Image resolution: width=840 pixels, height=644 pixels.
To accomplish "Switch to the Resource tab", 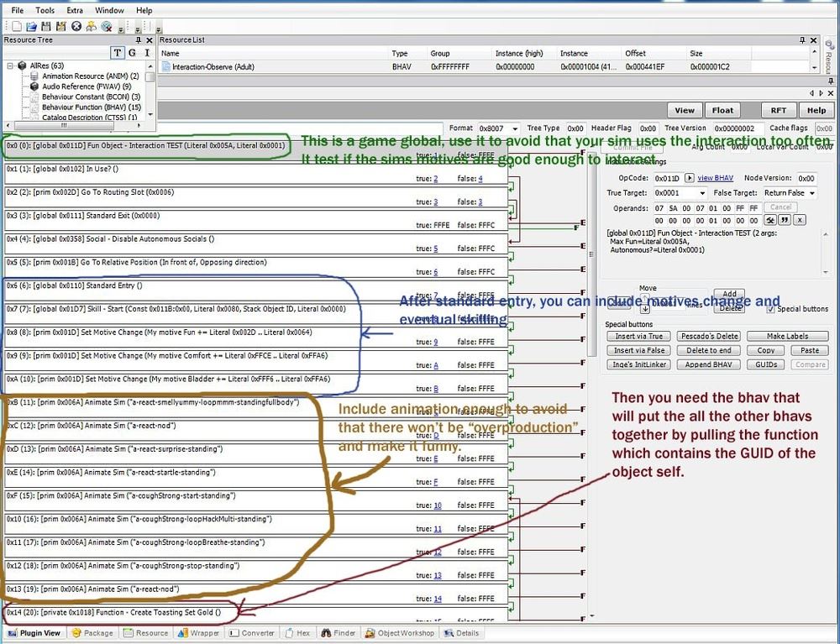I will [x=145, y=633].
